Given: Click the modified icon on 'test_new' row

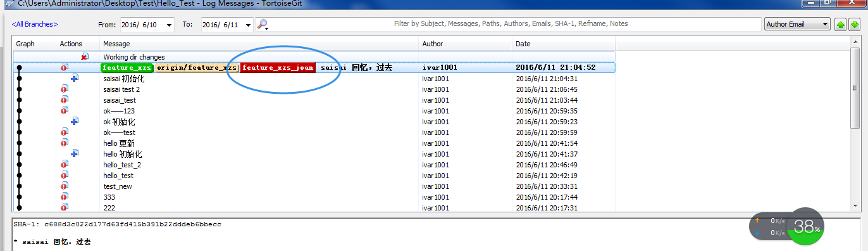Looking at the screenshot, I should pyautogui.click(x=64, y=186).
